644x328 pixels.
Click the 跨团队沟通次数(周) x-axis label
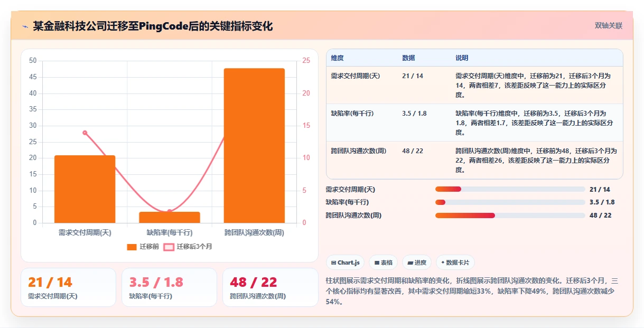coord(254,232)
